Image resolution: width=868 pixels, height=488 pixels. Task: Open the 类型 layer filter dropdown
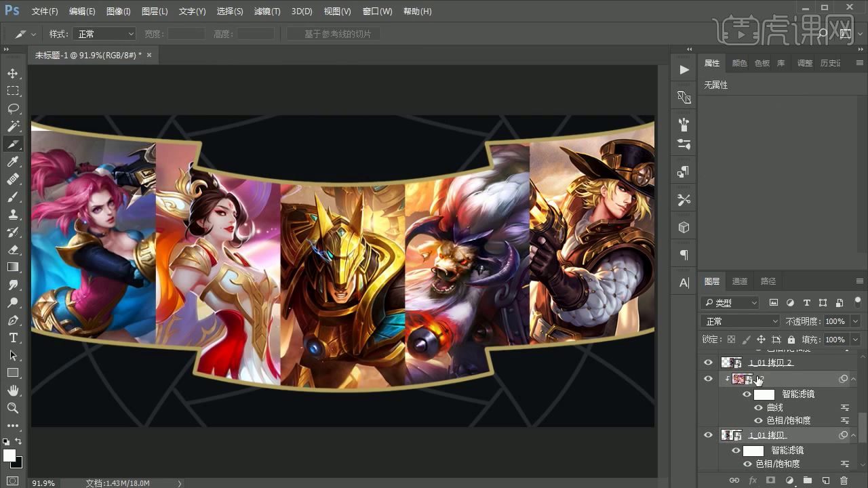point(730,303)
